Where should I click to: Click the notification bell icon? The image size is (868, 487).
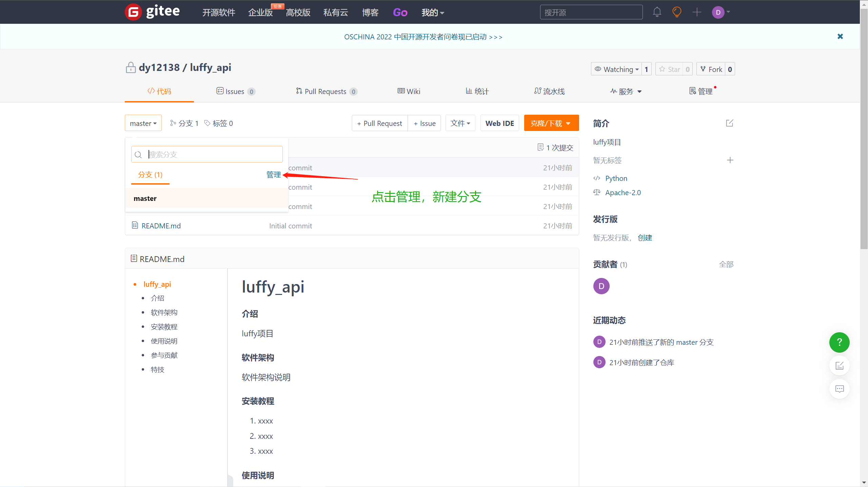tap(657, 12)
